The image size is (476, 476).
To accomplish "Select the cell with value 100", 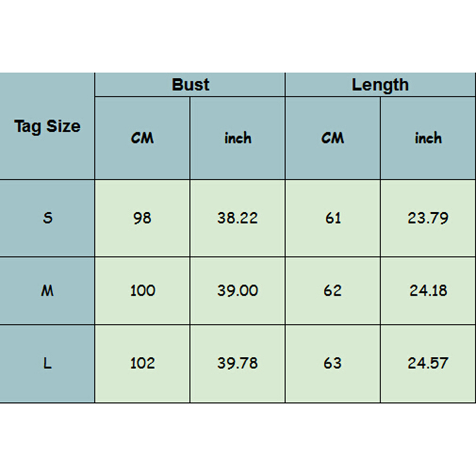I will (x=142, y=290).
